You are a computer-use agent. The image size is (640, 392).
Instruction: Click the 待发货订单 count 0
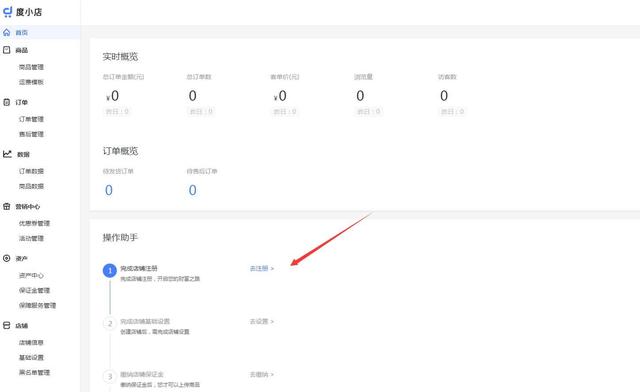pyautogui.click(x=109, y=190)
